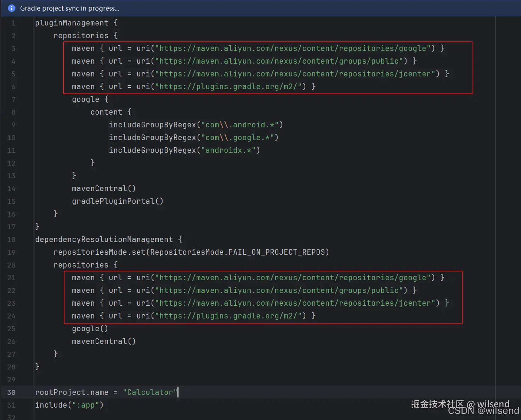The width and height of the screenshot is (521, 420).
Task: Click "repositories {" on line 20
Action: (x=85, y=265)
